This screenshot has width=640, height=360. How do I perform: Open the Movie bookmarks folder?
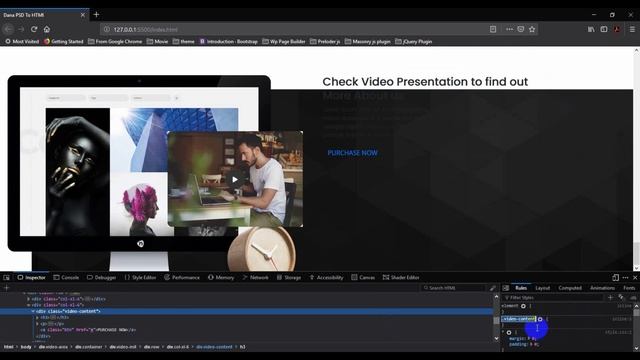(158, 42)
